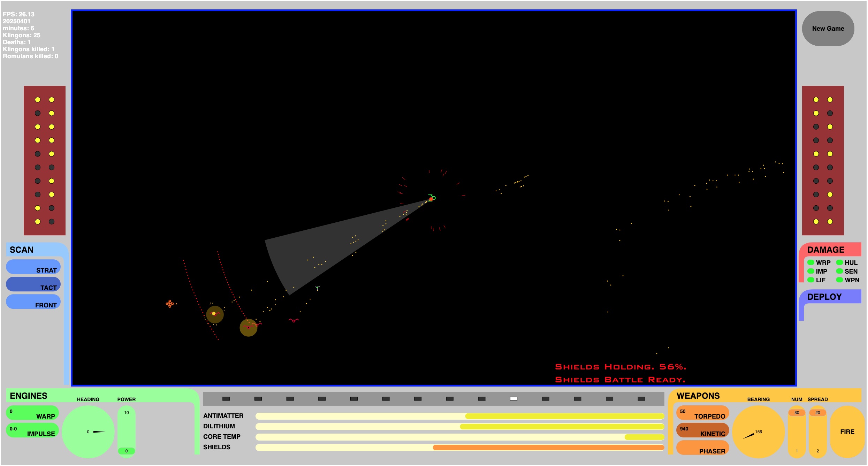The image size is (868, 466).
Task: Toggle the WARP engine mode
Action: 33,413
